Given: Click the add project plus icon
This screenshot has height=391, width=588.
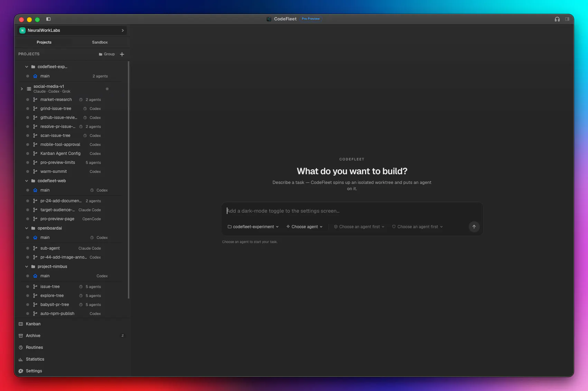Looking at the screenshot, I should pyautogui.click(x=122, y=54).
